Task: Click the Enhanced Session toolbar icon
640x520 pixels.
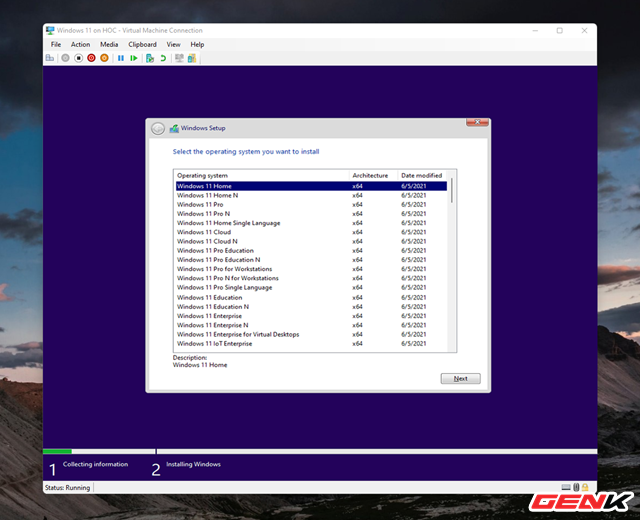Action: click(179, 58)
